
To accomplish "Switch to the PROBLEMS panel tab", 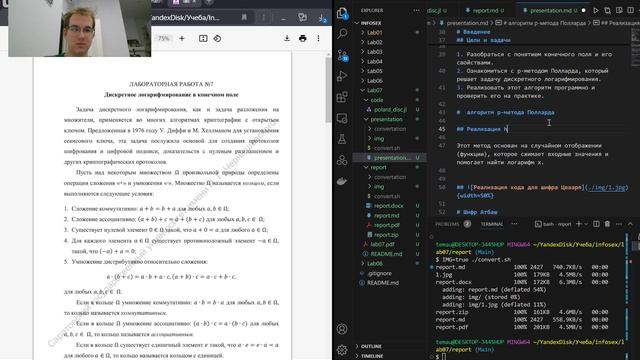I will pyautogui.click(x=447, y=224).
